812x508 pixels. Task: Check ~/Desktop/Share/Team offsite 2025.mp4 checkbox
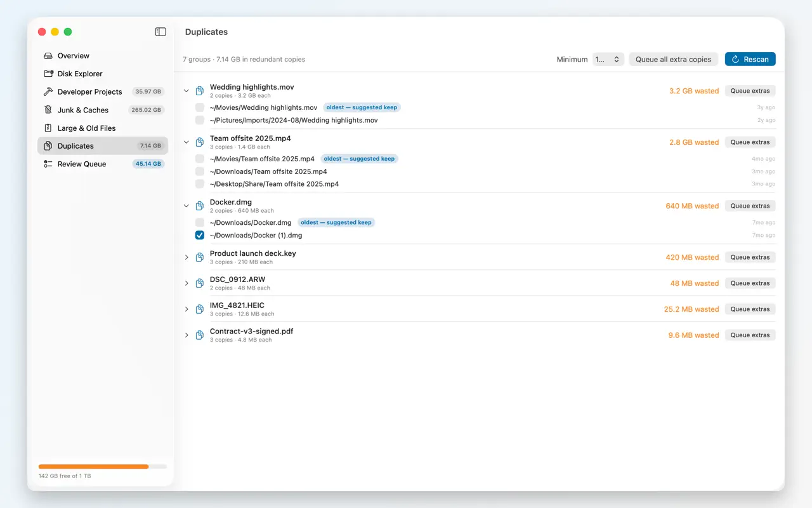point(200,184)
